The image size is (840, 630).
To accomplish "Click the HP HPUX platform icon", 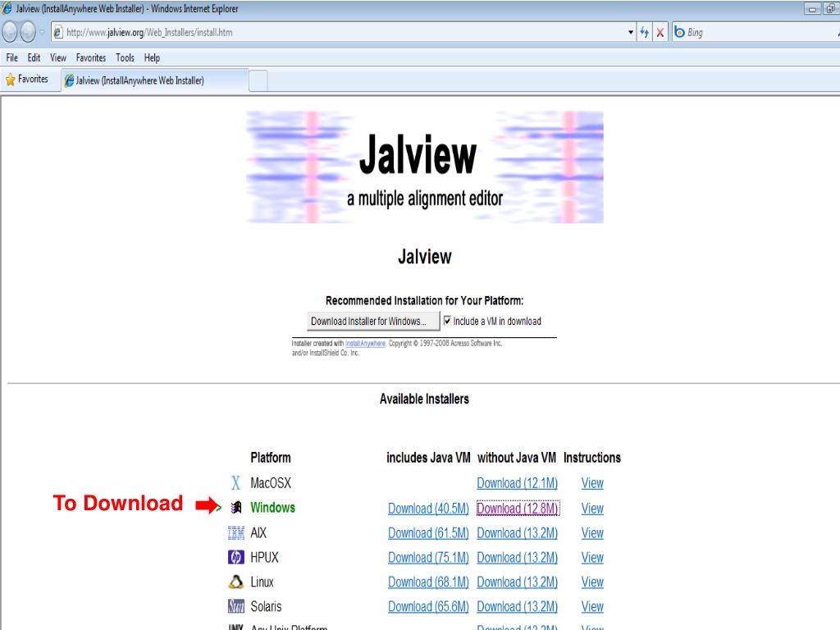I will [x=236, y=557].
